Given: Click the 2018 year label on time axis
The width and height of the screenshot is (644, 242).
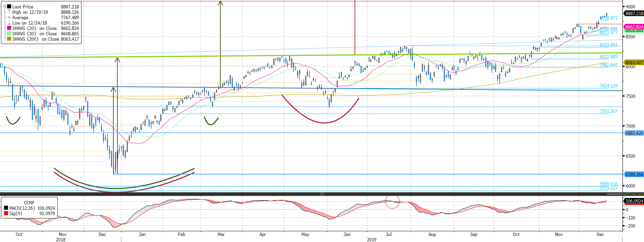Looking at the screenshot, I should coord(61,240).
